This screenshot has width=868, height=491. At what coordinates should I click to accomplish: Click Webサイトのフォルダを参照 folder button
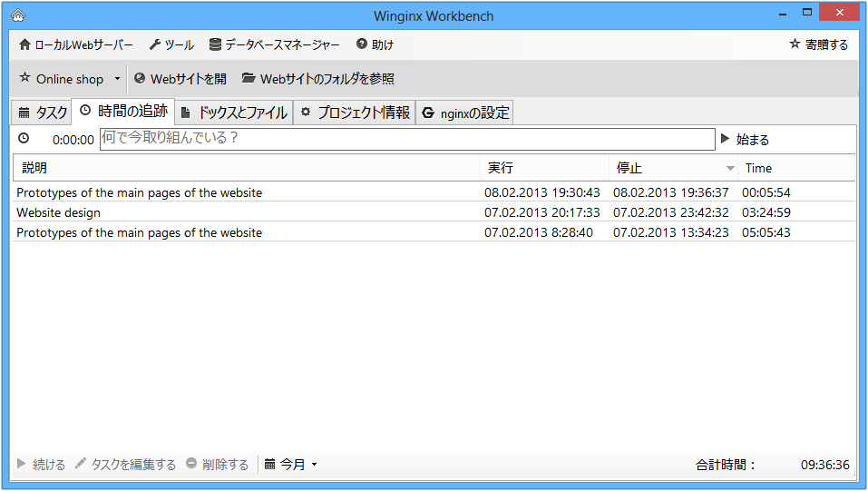318,79
